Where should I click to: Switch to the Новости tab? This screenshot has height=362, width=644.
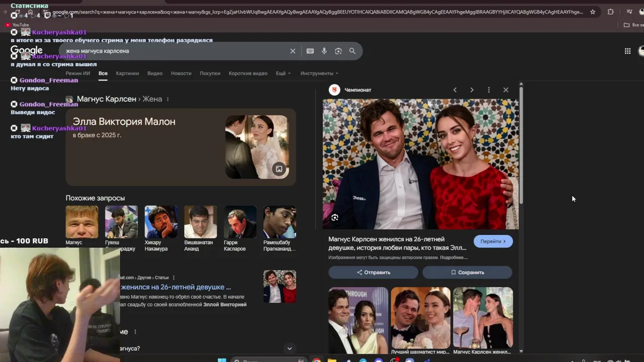point(181,73)
